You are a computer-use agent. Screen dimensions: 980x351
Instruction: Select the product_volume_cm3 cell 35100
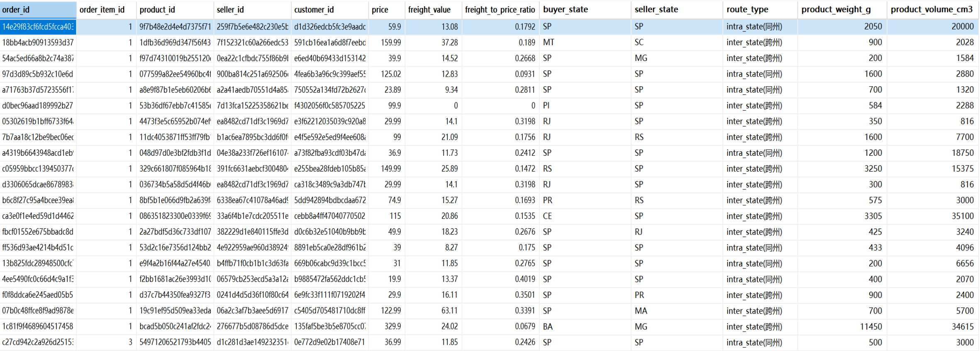tap(932, 216)
